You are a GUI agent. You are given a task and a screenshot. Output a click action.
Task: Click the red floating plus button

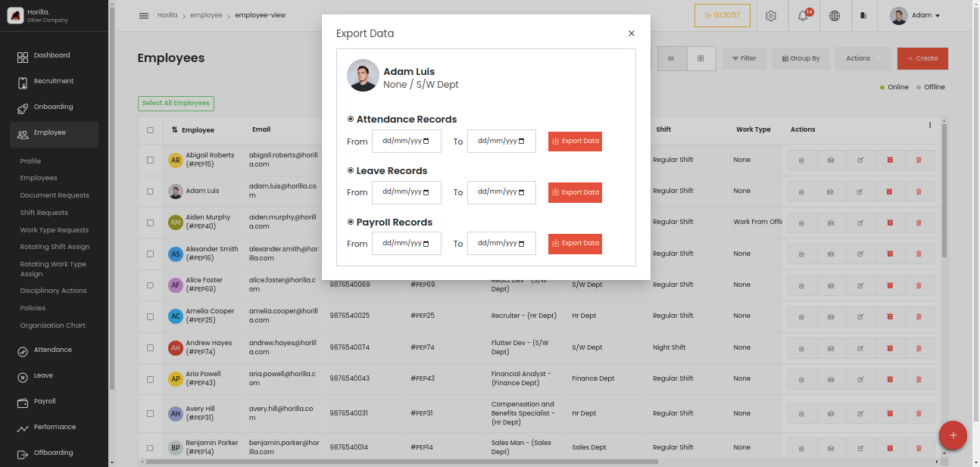click(x=953, y=435)
